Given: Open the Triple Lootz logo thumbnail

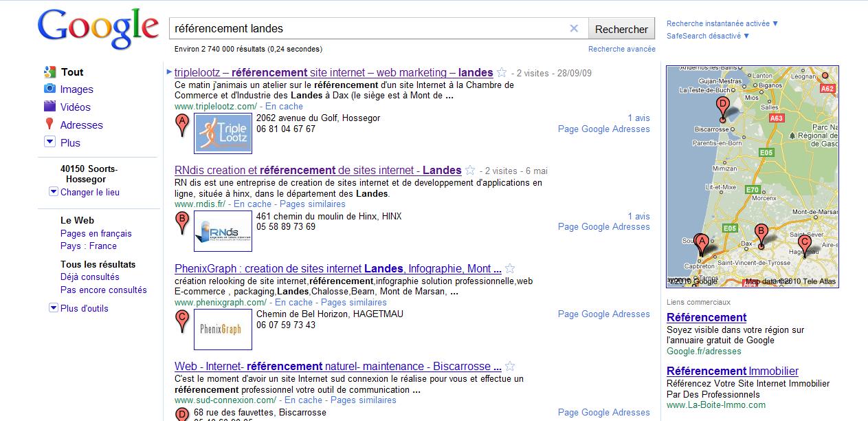Looking at the screenshot, I should (x=223, y=133).
